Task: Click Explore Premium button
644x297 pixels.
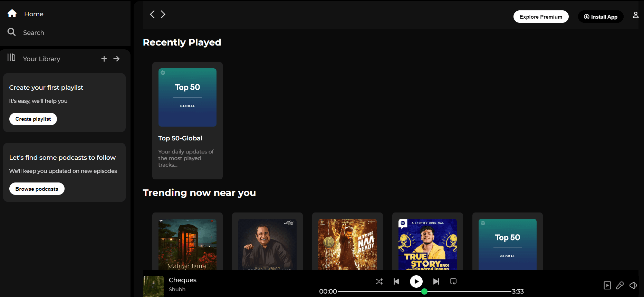Action: [x=541, y=17]
